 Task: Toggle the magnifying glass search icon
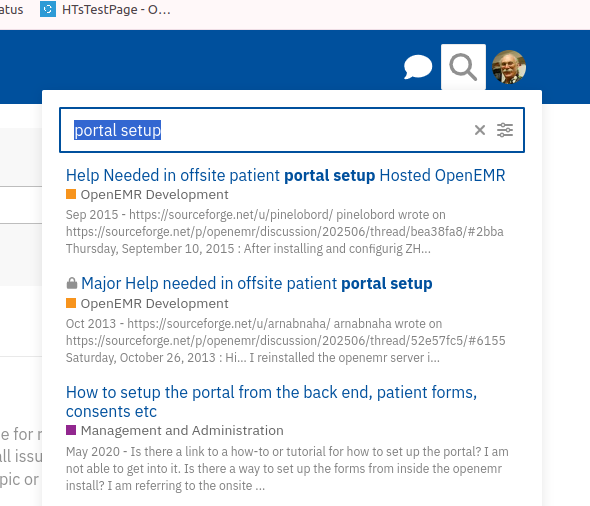463,67
